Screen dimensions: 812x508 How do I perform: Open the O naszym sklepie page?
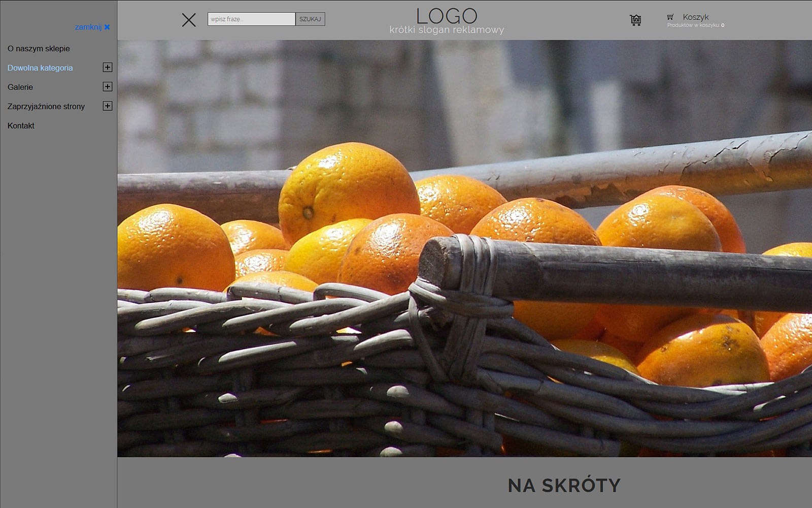tap(39, 49)
